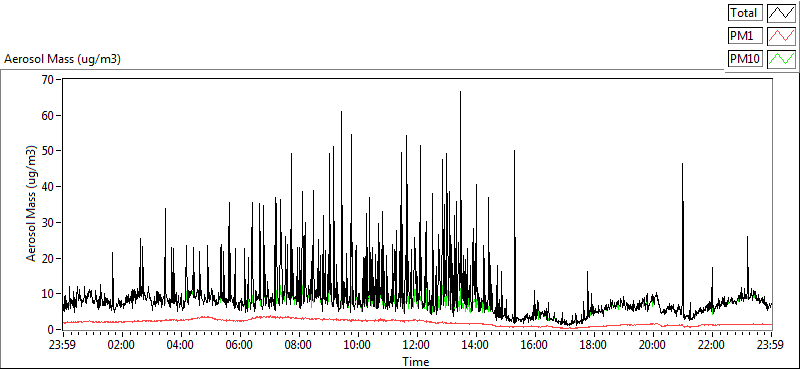Click the 06:00 time label

coord(239,344)
